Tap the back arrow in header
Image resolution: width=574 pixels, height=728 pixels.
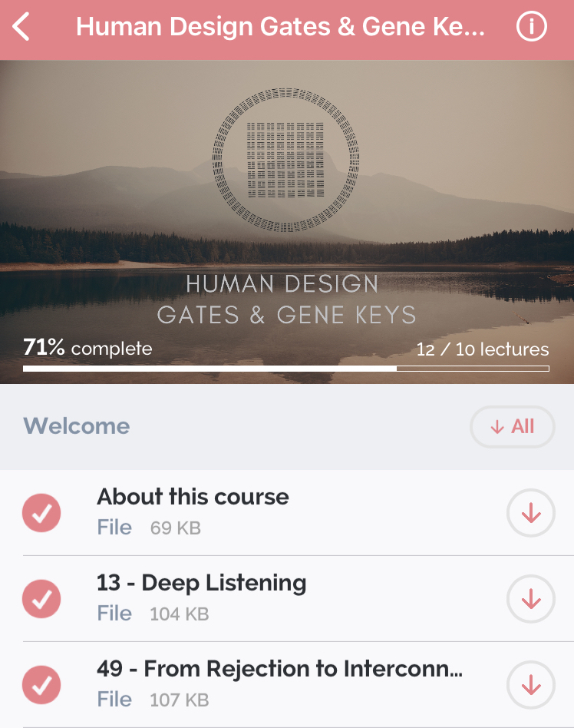click(21, 26)
